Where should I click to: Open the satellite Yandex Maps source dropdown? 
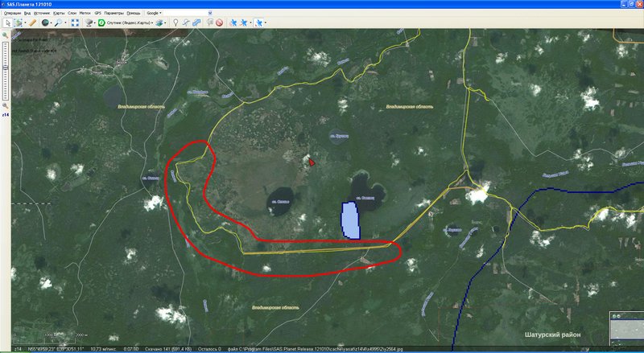127,23
